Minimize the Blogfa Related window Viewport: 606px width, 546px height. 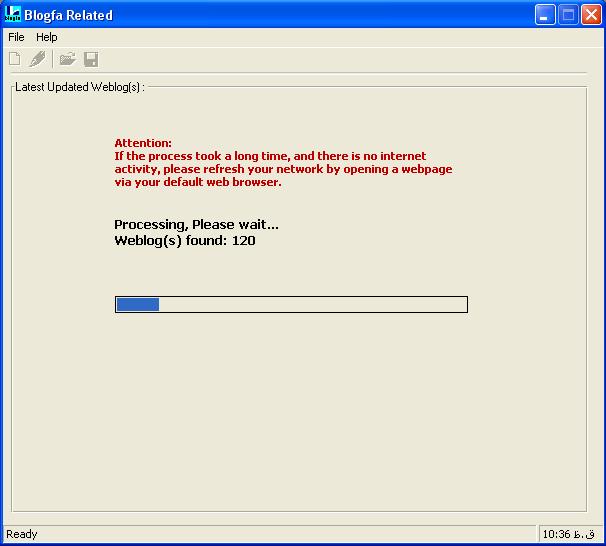pyautogui.click(x=545, y=15)
